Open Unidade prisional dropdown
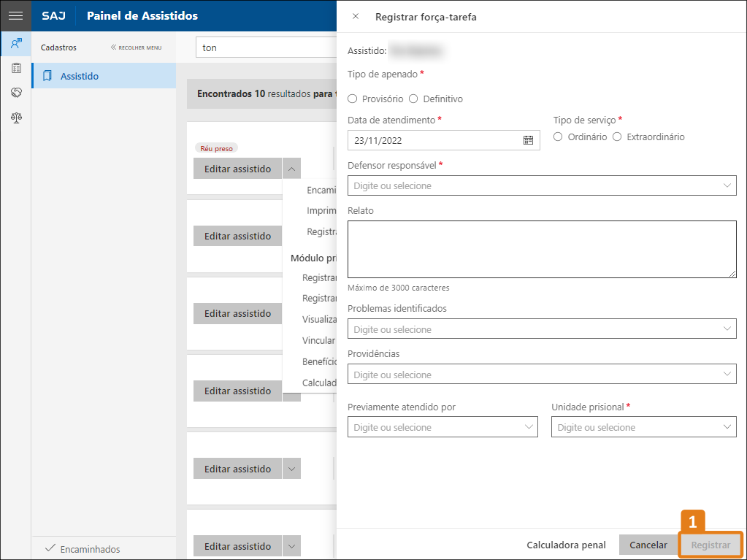747x560 pixels. [x=643, y=426]
